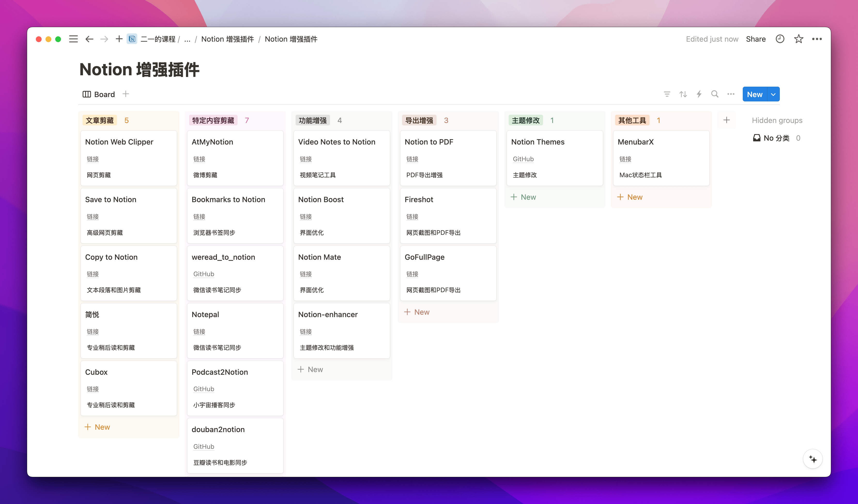858x504 pixels.
Task: Click GitHub link on Podcast2Notion card
Action: coord(204,389)
